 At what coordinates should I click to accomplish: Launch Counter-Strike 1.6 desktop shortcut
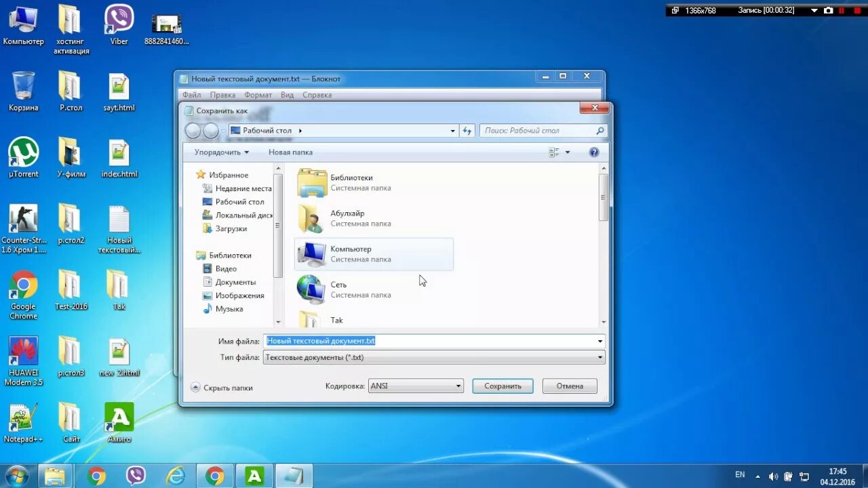point(23,229)
